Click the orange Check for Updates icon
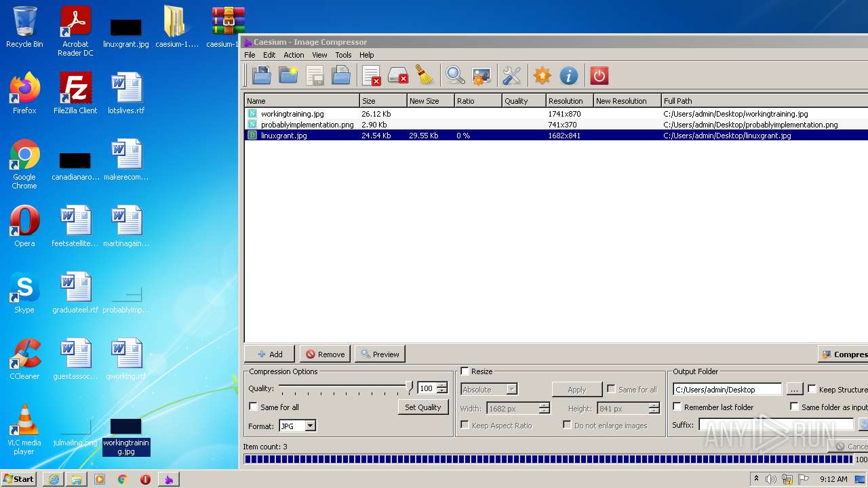The width and height of the screenshot is (868, 488). (x=542, y=75)
